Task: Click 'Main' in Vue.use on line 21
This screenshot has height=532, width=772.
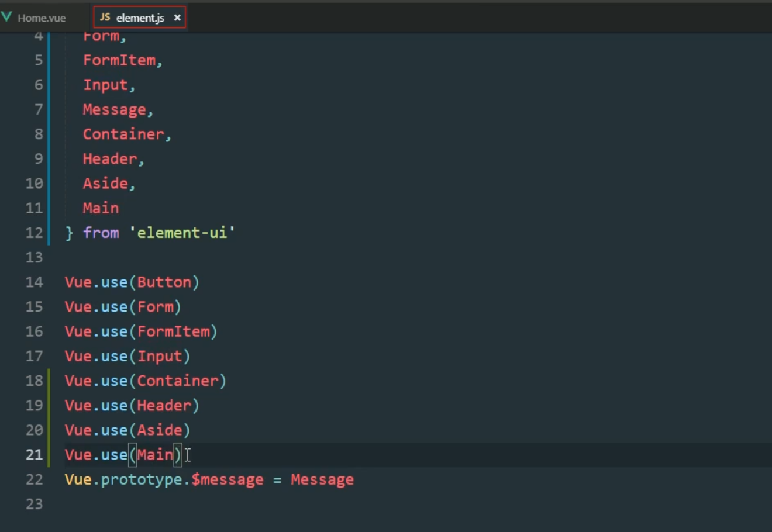Action: click(x=155, y=454)
